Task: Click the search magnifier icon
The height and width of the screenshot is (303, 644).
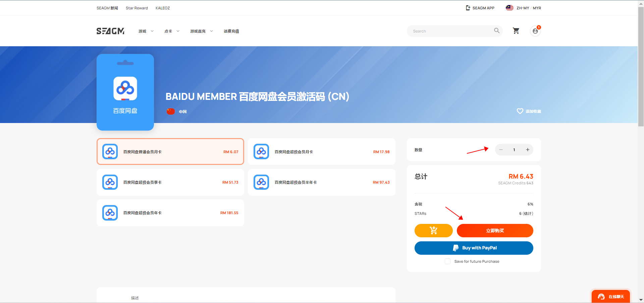Action: click(497, 31)
